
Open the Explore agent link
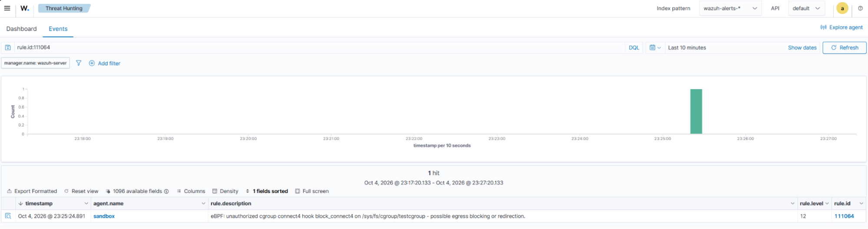842,27
